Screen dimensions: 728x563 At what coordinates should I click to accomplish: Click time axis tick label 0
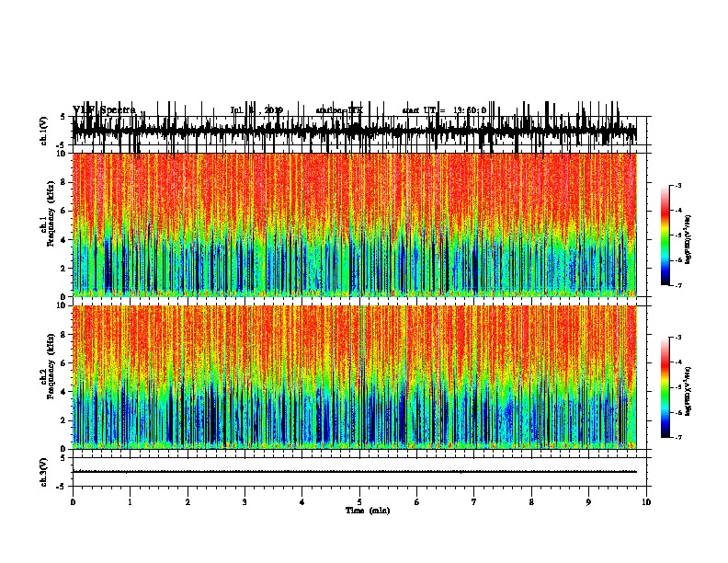point(73,502)
